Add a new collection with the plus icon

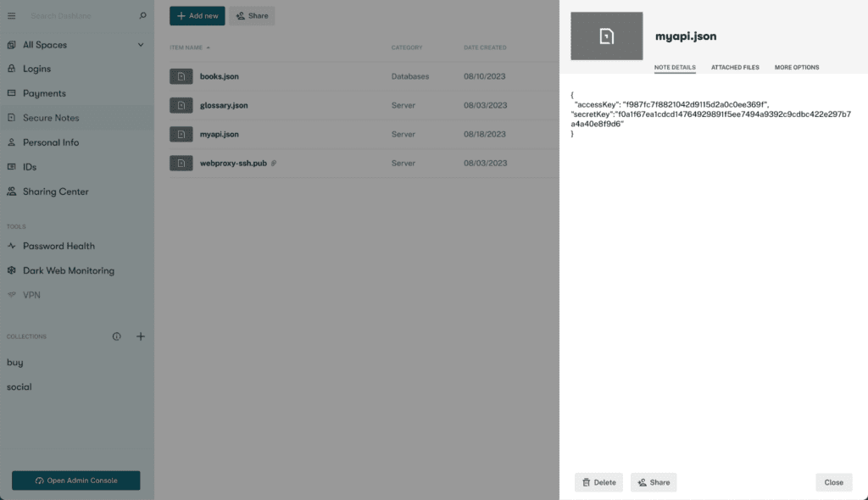(141, 336)
